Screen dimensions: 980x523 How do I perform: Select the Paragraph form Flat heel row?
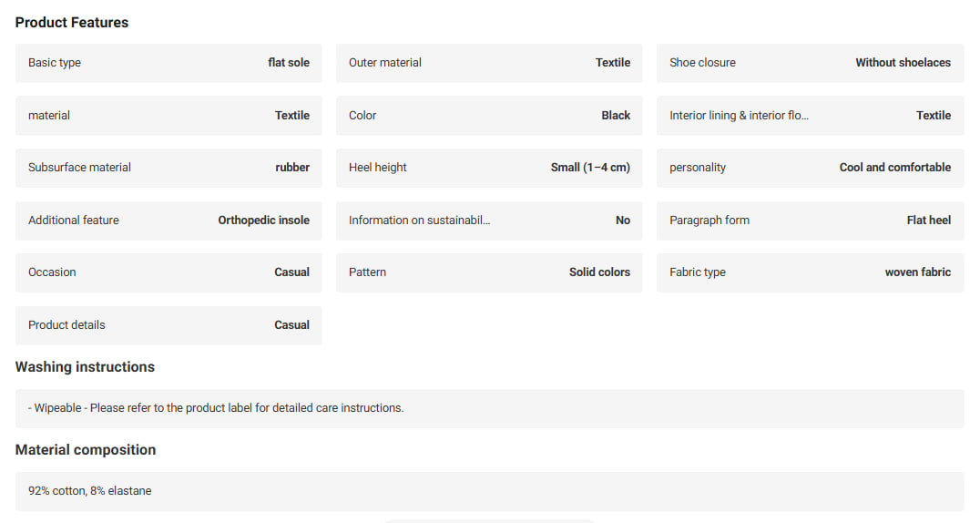coord(810,220)
